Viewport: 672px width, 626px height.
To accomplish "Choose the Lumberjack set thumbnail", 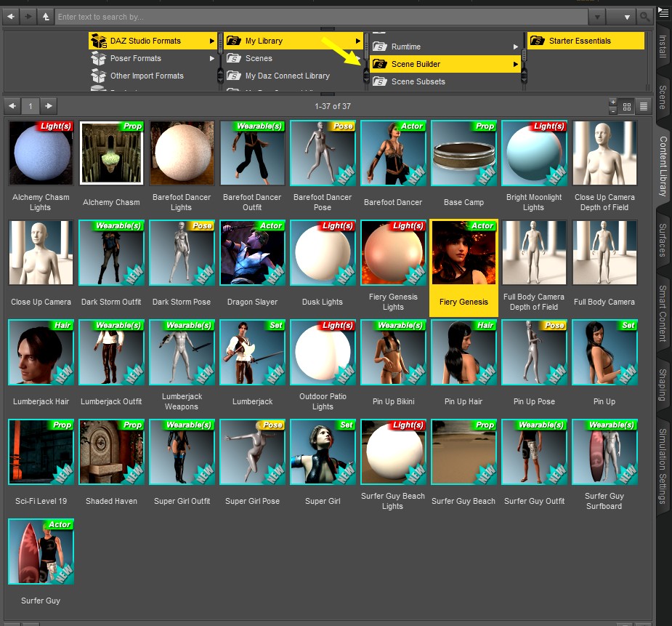I will click(252, 352).
